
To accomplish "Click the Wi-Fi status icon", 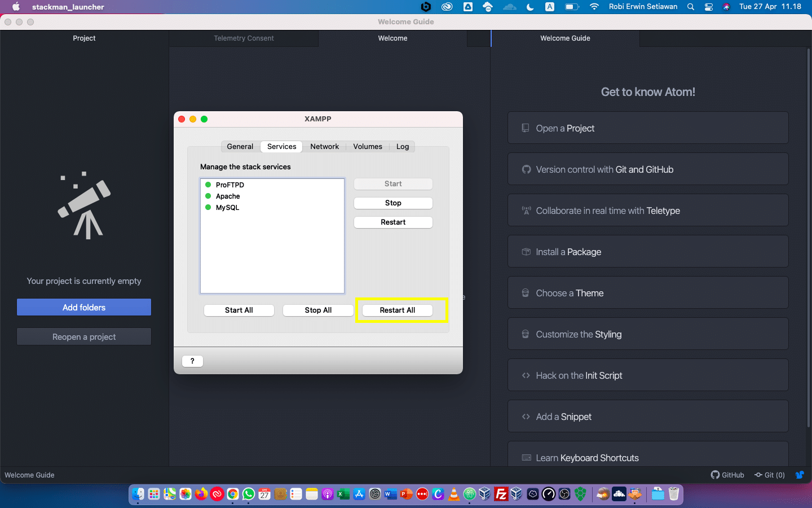I will pos(594,7).
